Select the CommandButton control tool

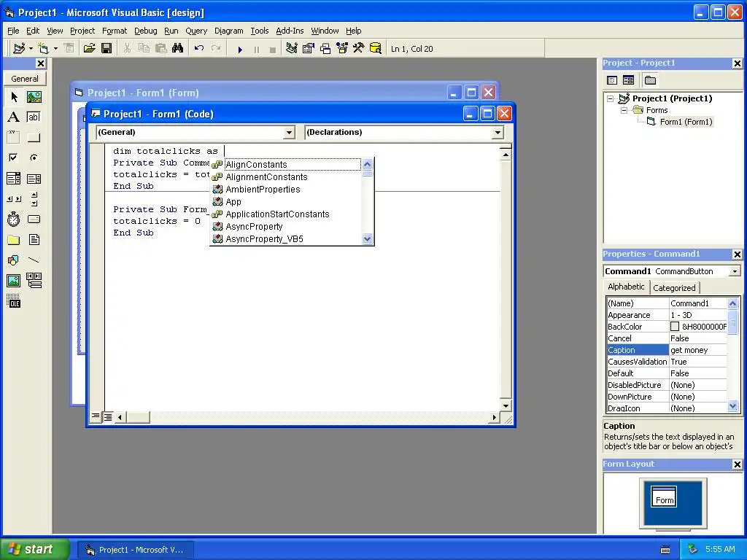pos(34,138)
